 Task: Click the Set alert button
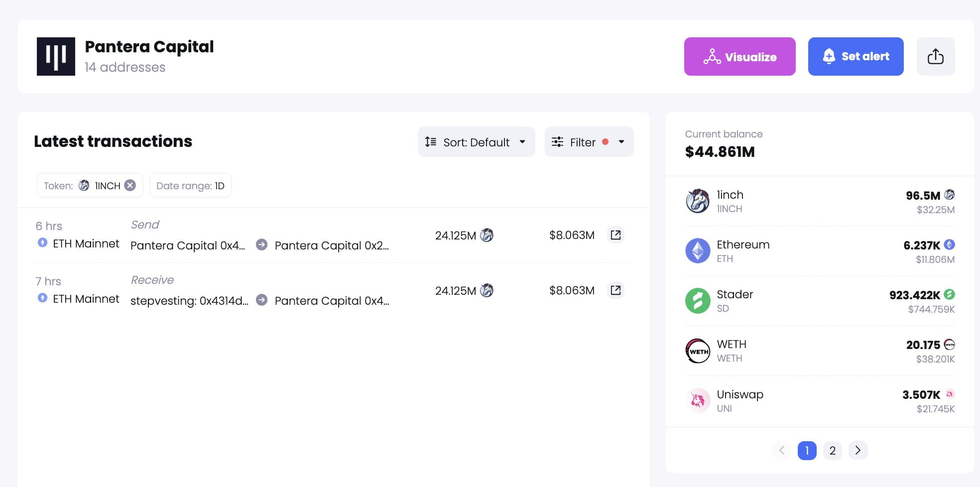(x=856, y=56)
